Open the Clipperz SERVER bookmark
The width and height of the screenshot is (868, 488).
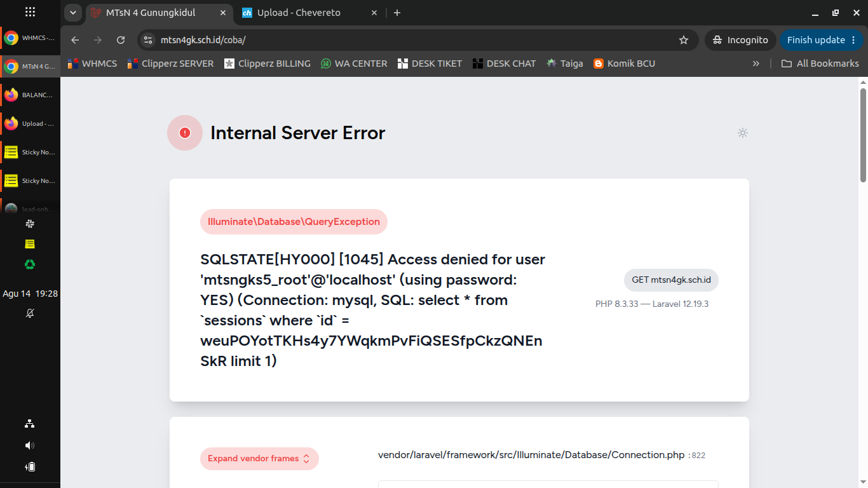(171, 64)
